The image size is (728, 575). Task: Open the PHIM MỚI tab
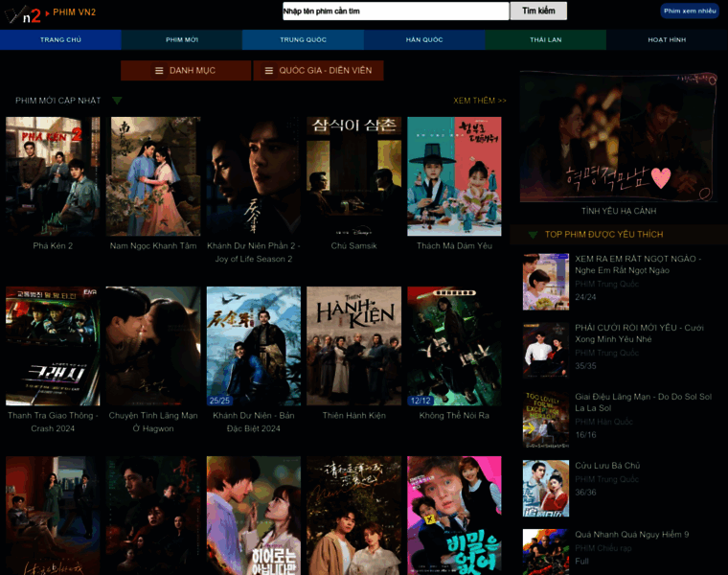click(182, 40)
